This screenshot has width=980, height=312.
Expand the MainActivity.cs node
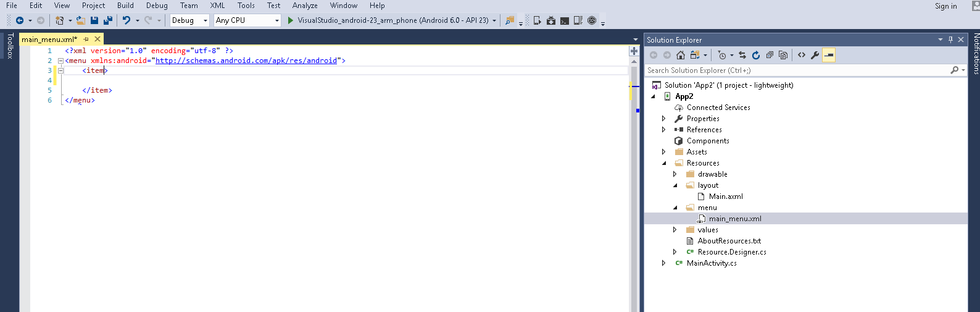(664, 263)
